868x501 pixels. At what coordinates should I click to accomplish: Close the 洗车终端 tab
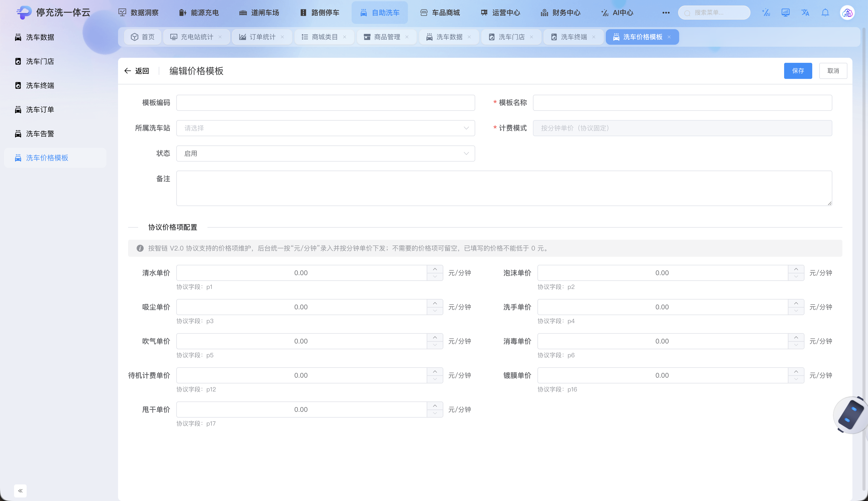click(x=593, y=37)
